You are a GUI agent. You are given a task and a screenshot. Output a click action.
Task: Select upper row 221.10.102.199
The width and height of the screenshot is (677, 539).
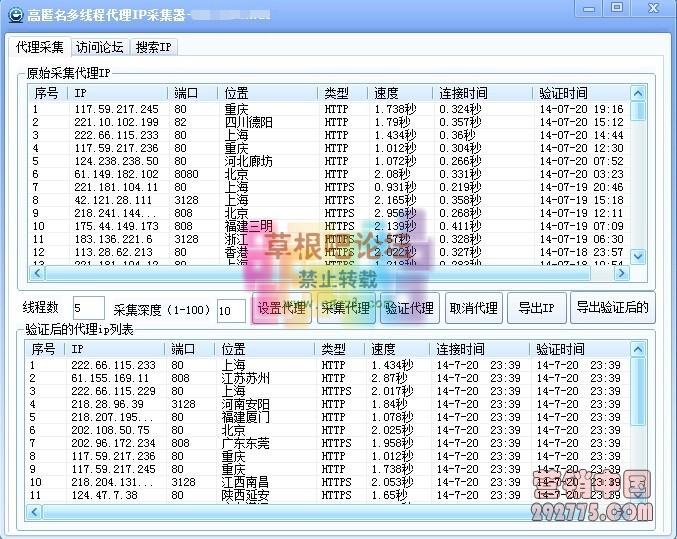click(x=329, y=122)
